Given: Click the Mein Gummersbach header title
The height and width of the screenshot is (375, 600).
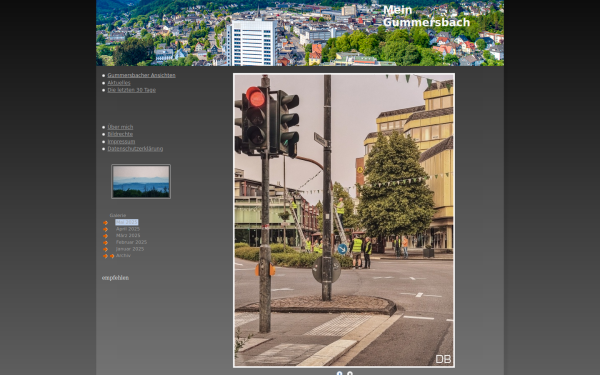Looking at the screenshot, I should click(426, 16).
